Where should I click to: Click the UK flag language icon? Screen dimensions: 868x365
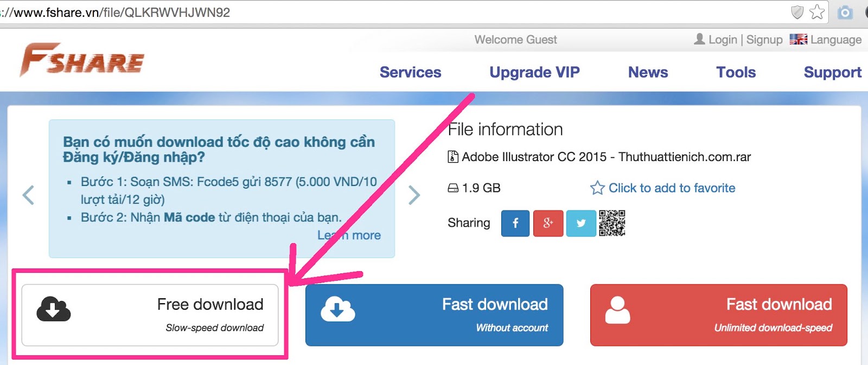tap(798, 39)
